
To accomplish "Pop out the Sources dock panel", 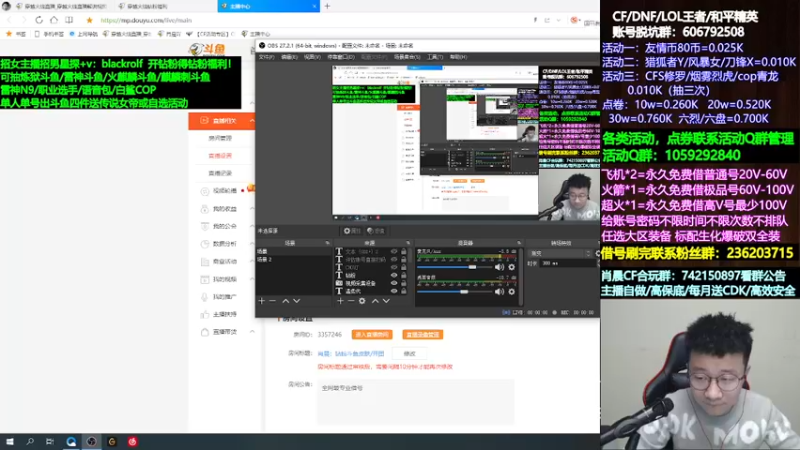I will (x=408, y=243).
